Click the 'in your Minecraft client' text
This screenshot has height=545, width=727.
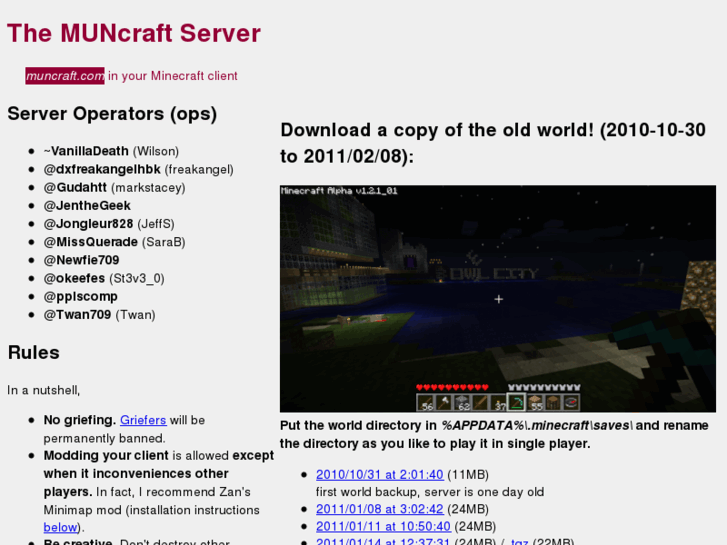[173, 76]
